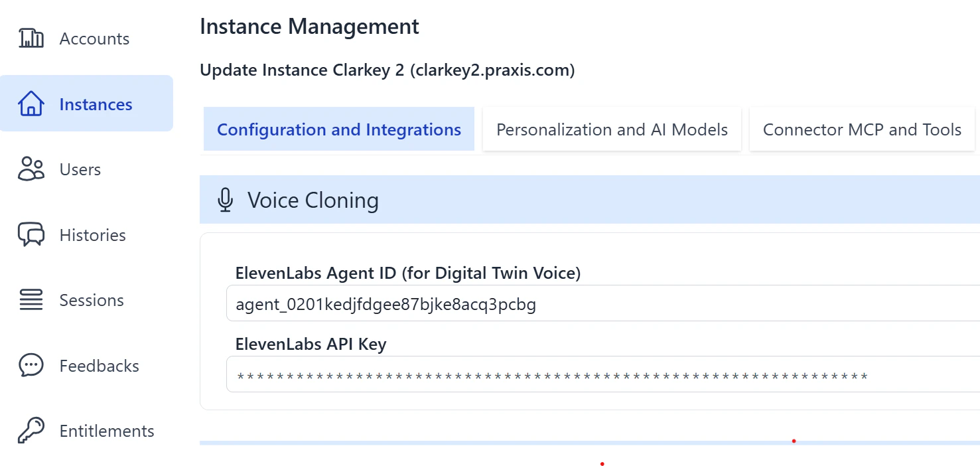Switch to Personalization and AI Models tab

coord(612,129)
